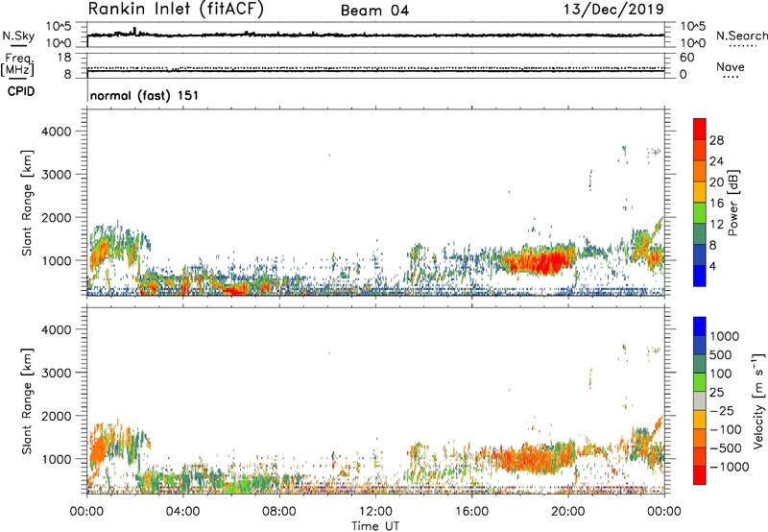The width and height of the screenshot is (768, 532).
Task: Click the "500" label on the velocity colorbar
Action: tap(723, 354)
